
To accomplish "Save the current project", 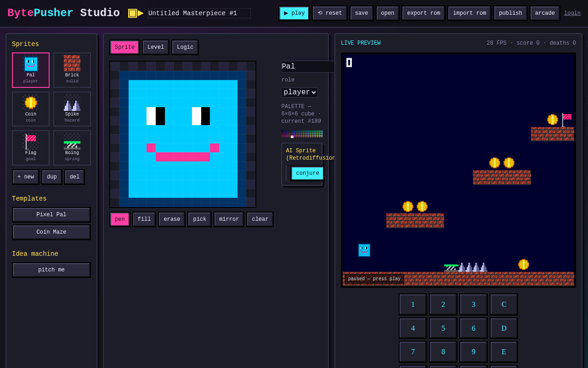I will point(362,13).
